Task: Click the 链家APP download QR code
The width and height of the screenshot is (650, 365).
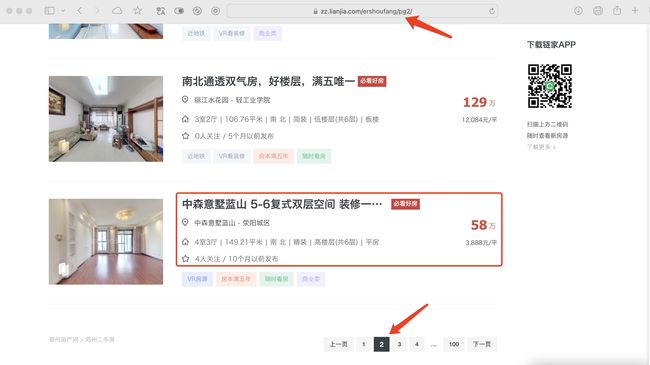Action: point(550,86)
